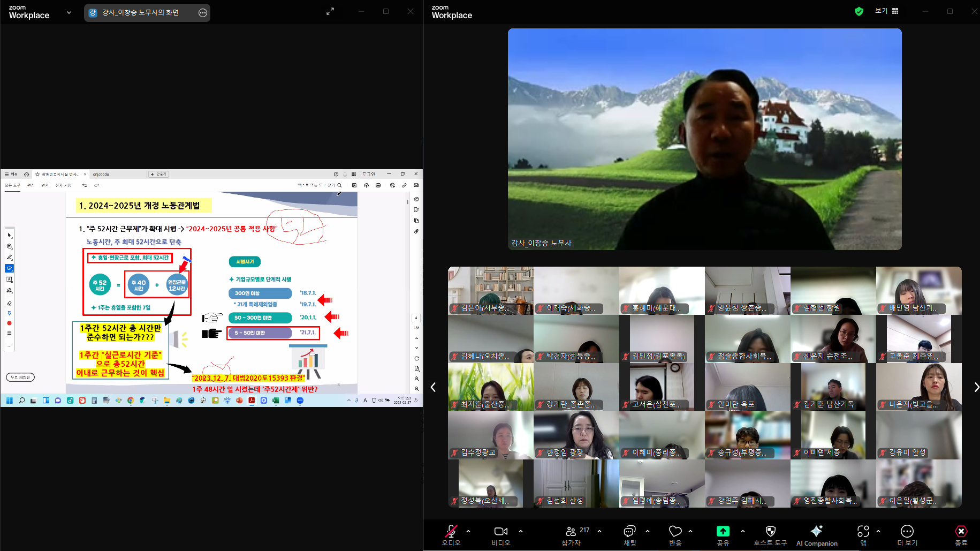Copy share link icon in Acrobat
This screenshot has height=551, width=980.
pos(404,185)
